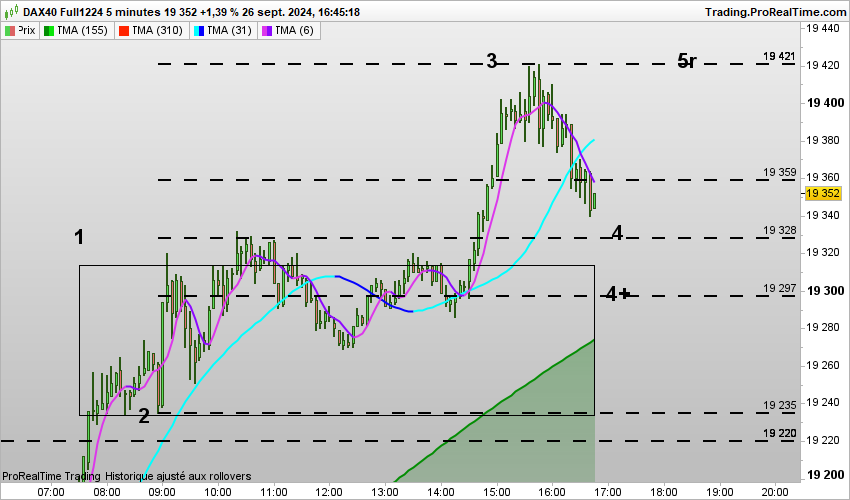Click the green TMA (155) color swatch

pyautogui.click(x=49, y=31)
